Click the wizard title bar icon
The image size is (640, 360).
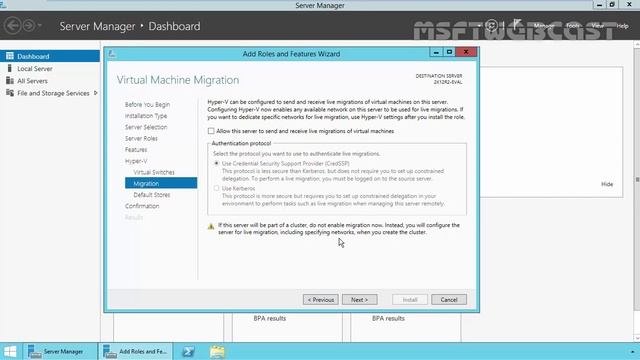[112, 54]
